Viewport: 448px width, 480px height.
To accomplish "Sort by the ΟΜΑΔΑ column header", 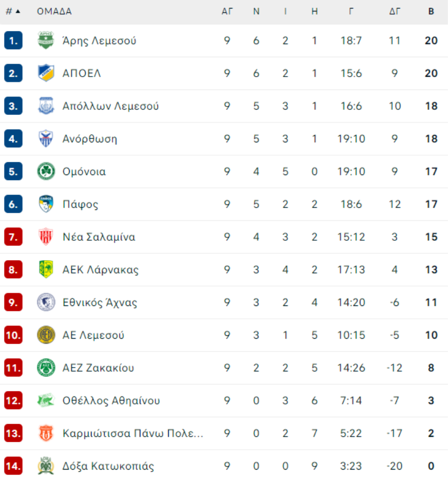I will coord(54,11).
